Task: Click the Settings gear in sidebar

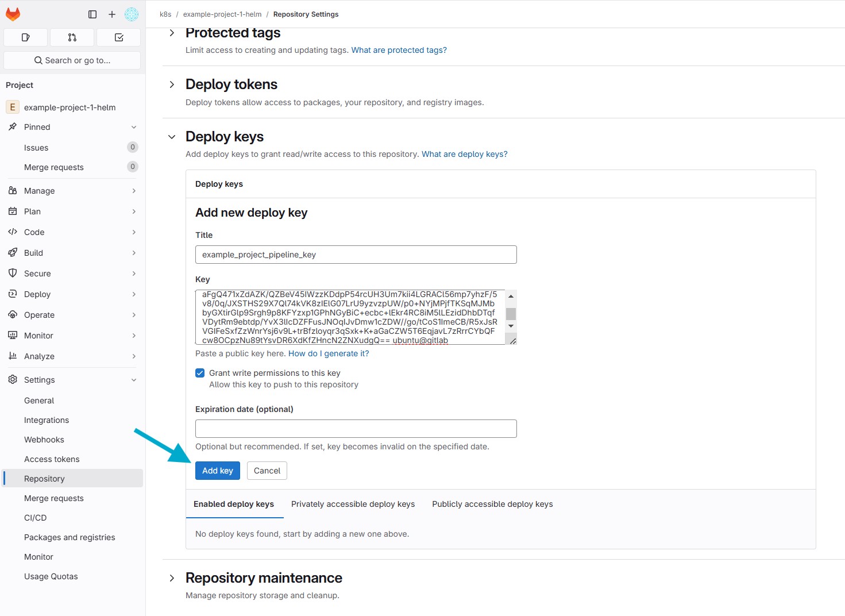Action: click(x=13, y=380)
